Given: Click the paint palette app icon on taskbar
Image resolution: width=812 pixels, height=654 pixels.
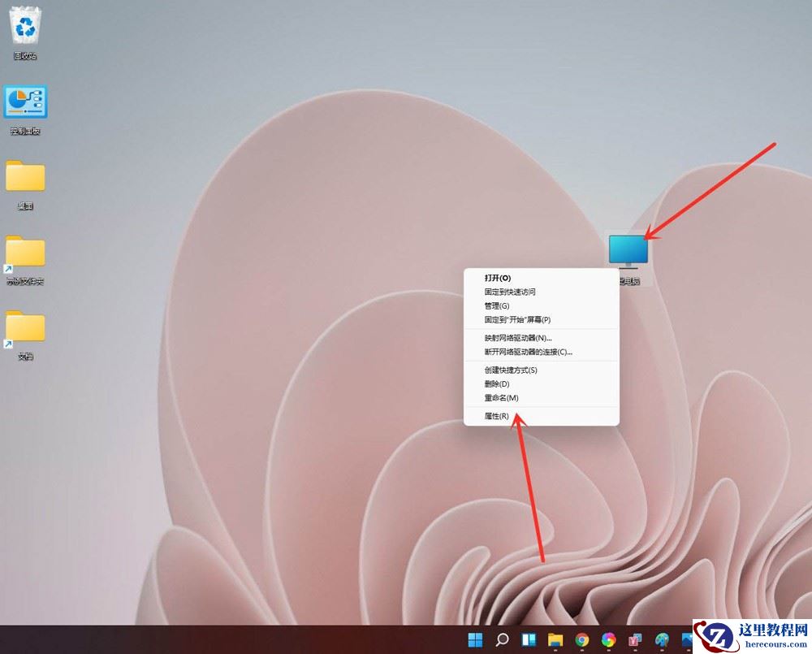Looking at the screenshot, I should click(x=662, y=639).
